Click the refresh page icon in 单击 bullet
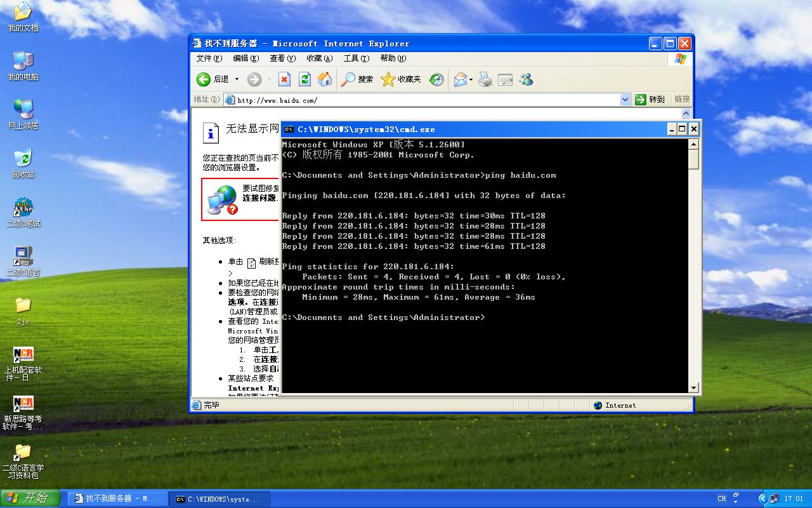This screenshot has width=812, height=508. (x=251, y=262)
